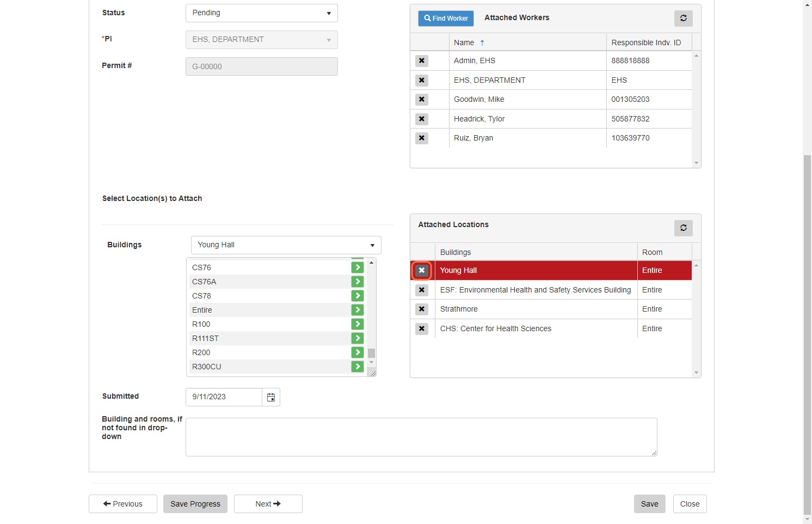This screenshot has height=524, width=812.
Task: Refresh the Attached Workers list
Action: click(684, 18)
